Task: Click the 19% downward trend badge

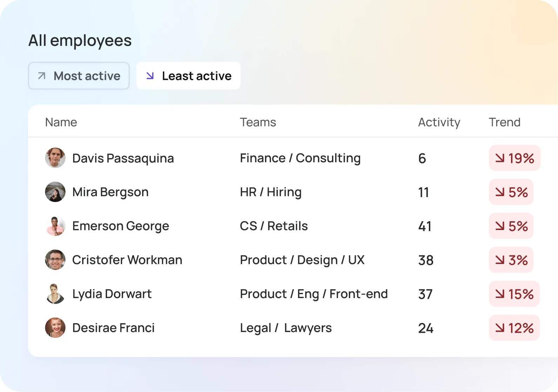Action: pos(514,158)
